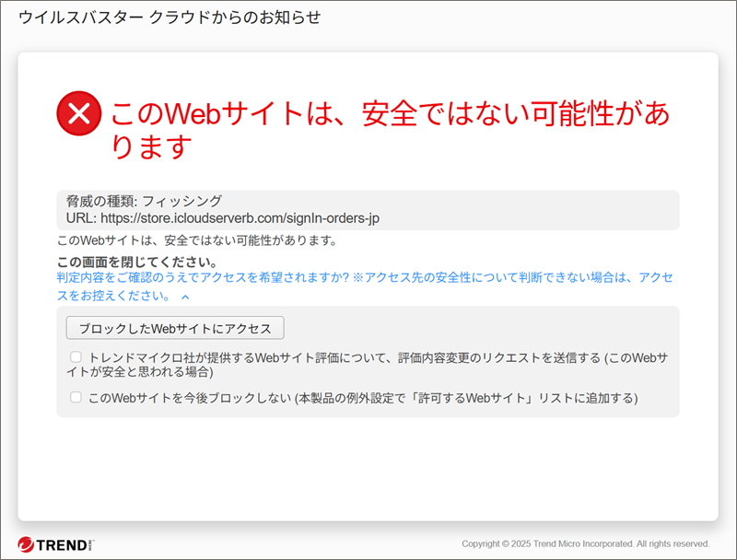Viewport: 737px width, 560px height.
Task: Click 'ブロックしたWebサイトにアクセス' button
Action: click(x=175, y=328)
